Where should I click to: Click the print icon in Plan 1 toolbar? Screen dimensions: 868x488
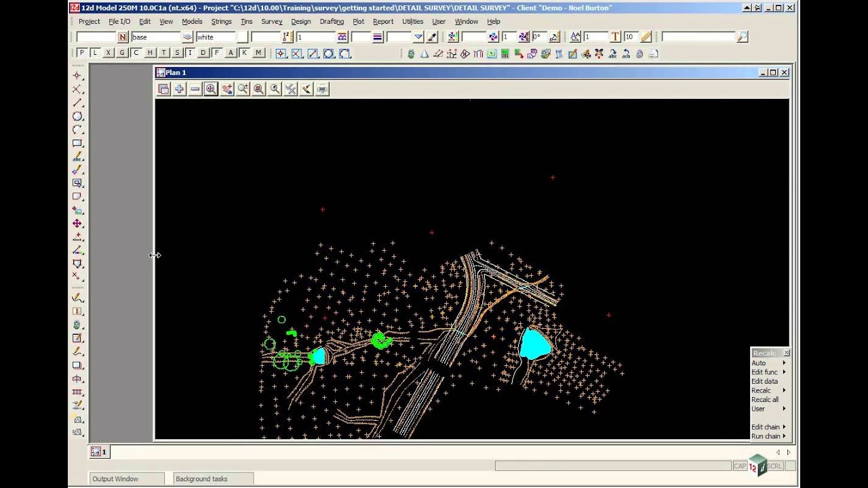click(322, 89)
